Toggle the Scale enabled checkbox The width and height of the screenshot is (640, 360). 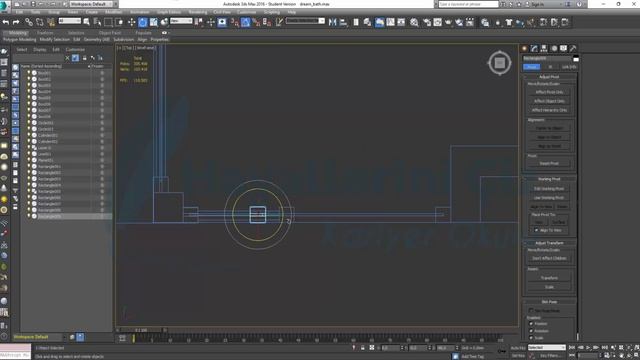point(531,338)
